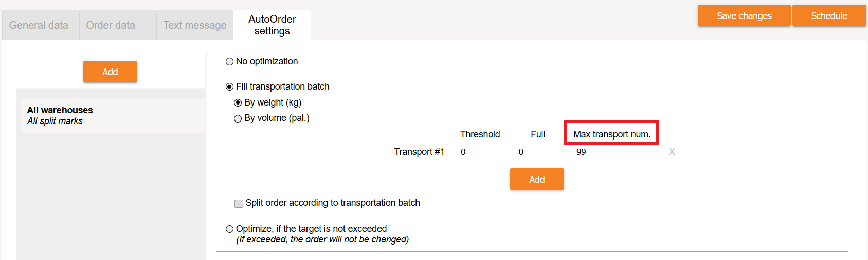The image size is (868, 260).
Task: Focus the Full value input field
Action: point(537,152)
